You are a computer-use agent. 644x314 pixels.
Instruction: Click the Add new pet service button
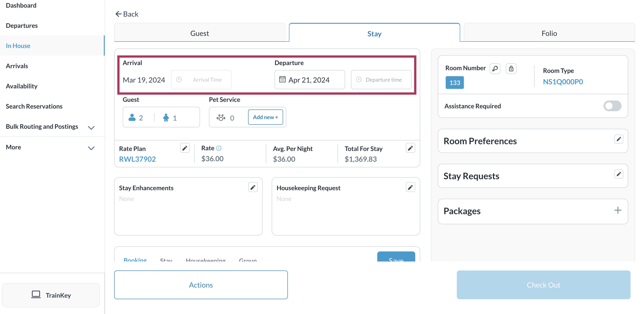[265, 117]
